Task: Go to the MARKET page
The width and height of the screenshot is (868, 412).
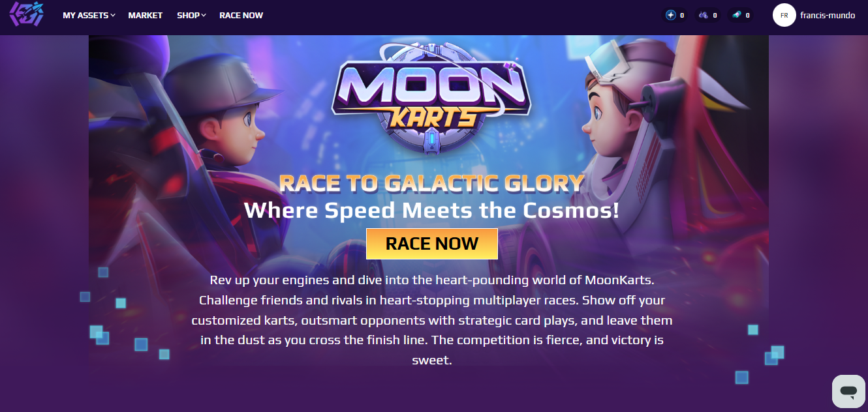Action: [x=146, y=15]
